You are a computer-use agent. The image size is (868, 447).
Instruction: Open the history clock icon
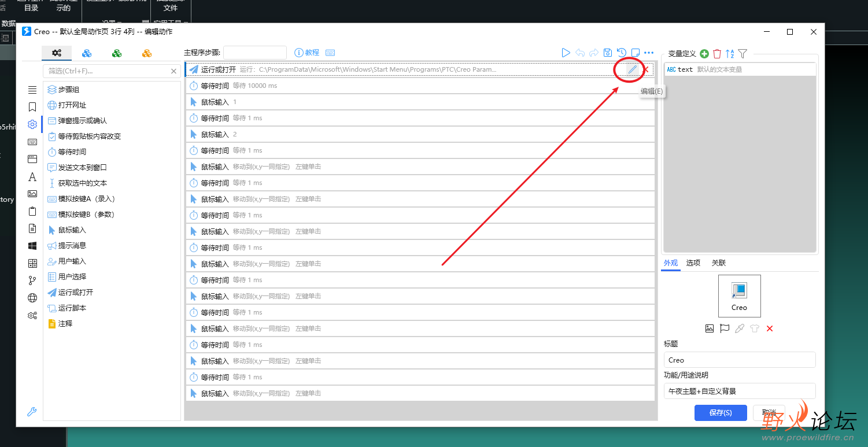pyautogui.click(x=622, y=53)
